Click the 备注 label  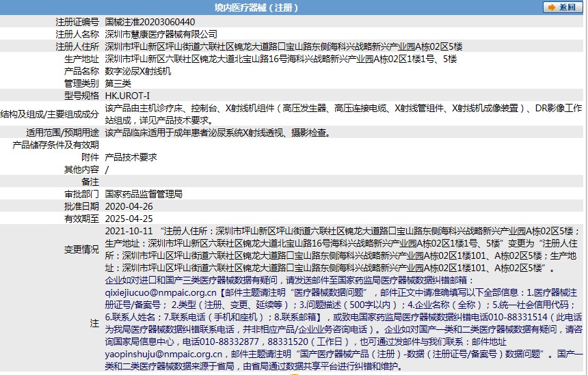[90, 182]
